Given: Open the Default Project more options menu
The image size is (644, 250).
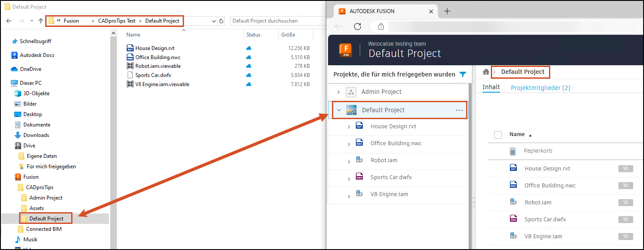Looking at the screenshot, I should point(459,110).
